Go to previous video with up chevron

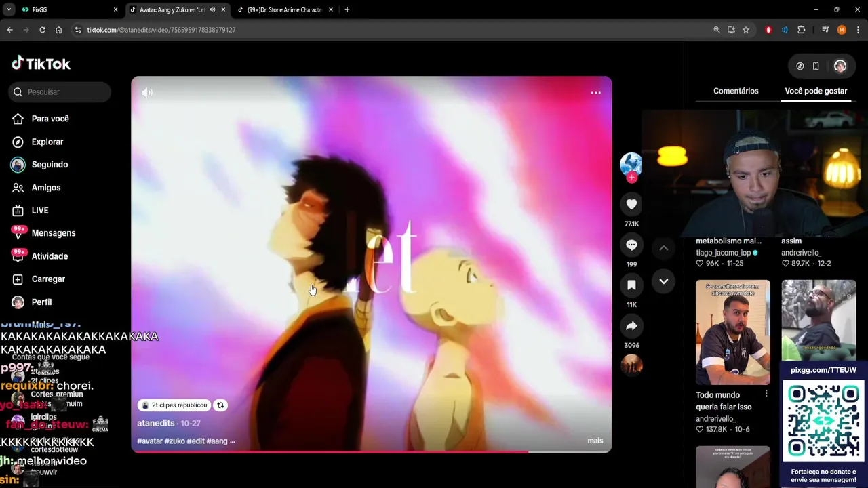point(663,248)
